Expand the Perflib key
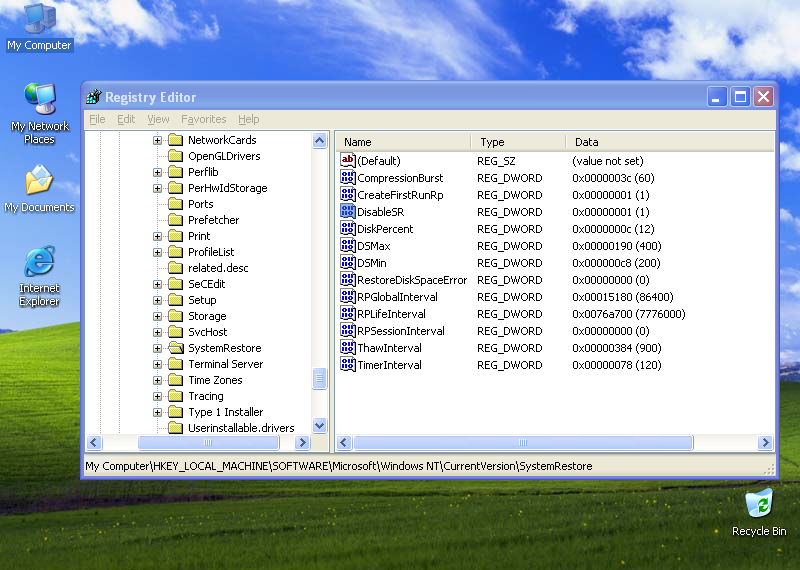 click(158, 172)
